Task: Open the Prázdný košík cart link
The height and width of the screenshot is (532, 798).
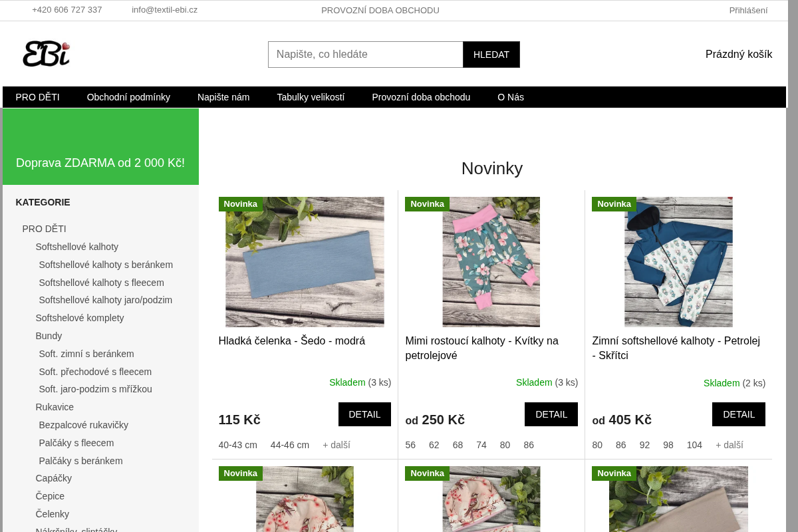Action: click(739, 55)
